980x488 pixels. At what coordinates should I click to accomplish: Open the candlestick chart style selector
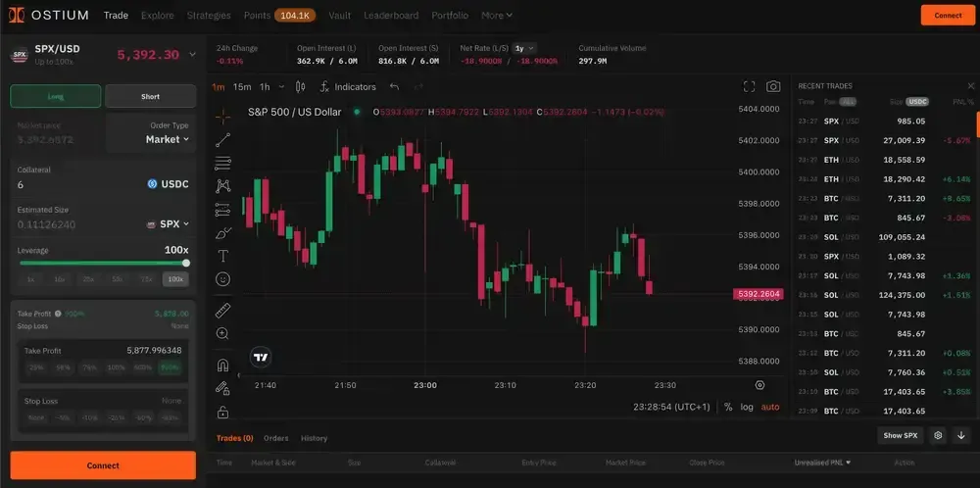pyautogui.click(x=300, y=87)
